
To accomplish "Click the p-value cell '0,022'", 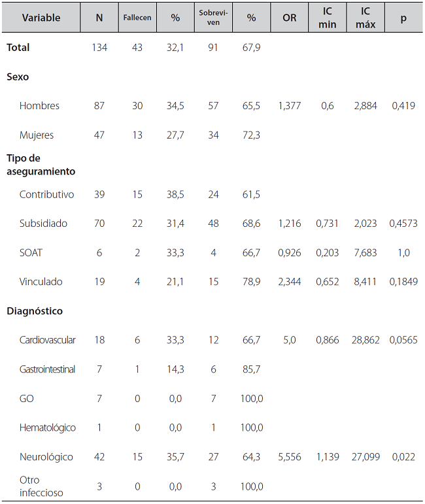I will coord(403,457).
